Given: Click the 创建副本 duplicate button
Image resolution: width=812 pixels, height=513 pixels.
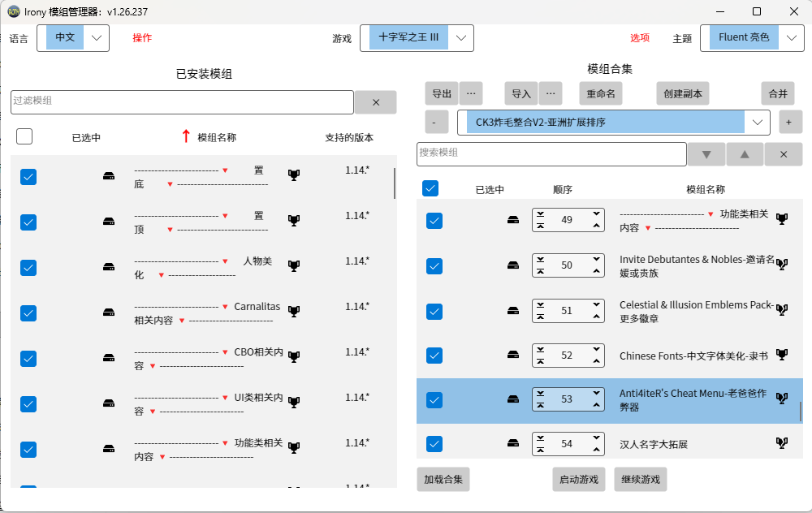Looking at the screenshot, I should coord(683,93).
